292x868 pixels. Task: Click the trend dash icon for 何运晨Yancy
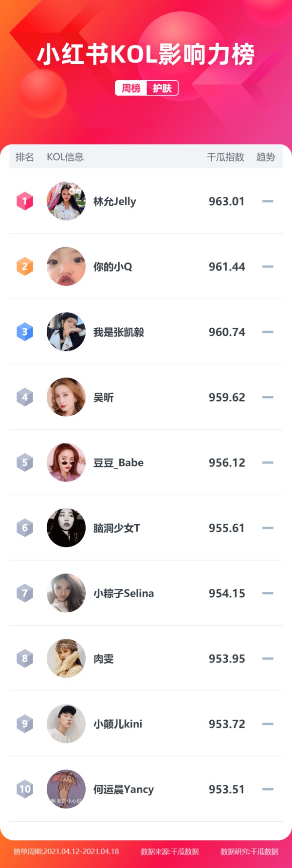pos(268,789)
